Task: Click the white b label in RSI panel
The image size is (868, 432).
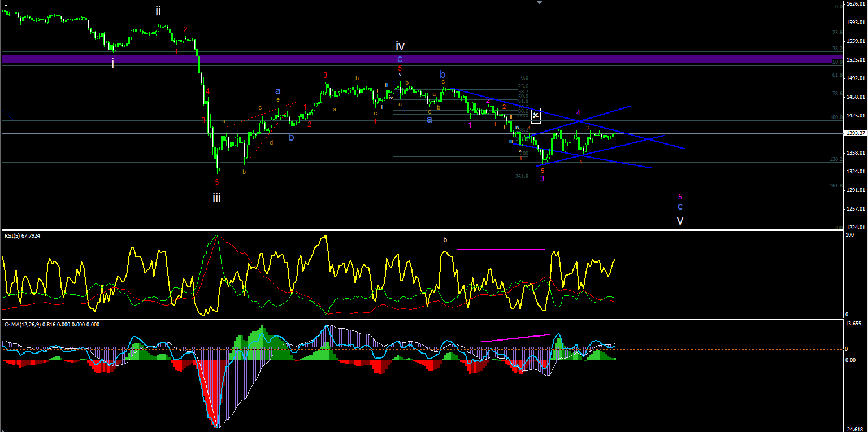Action: [x=445, y=240]
